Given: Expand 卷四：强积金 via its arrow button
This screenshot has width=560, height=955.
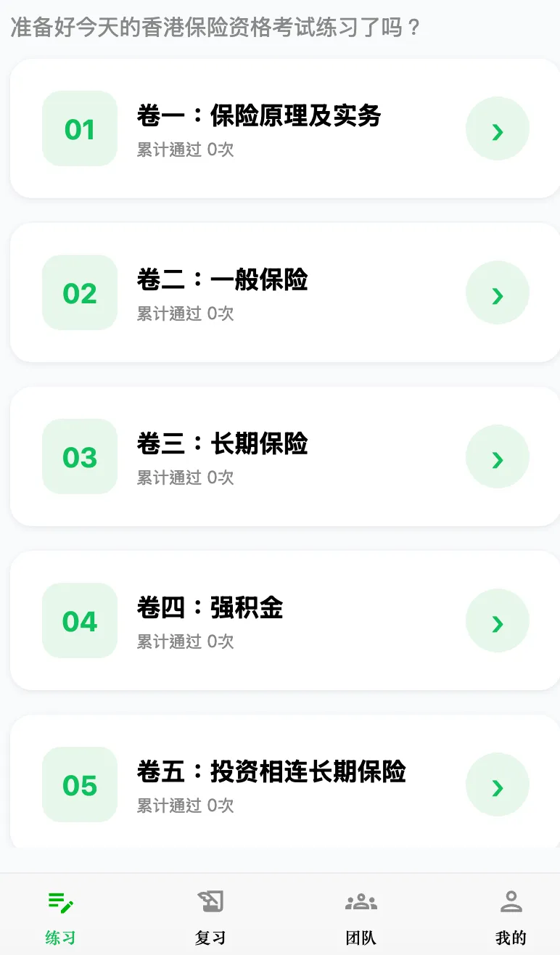Looking at the screenshot, I should 498,620.
